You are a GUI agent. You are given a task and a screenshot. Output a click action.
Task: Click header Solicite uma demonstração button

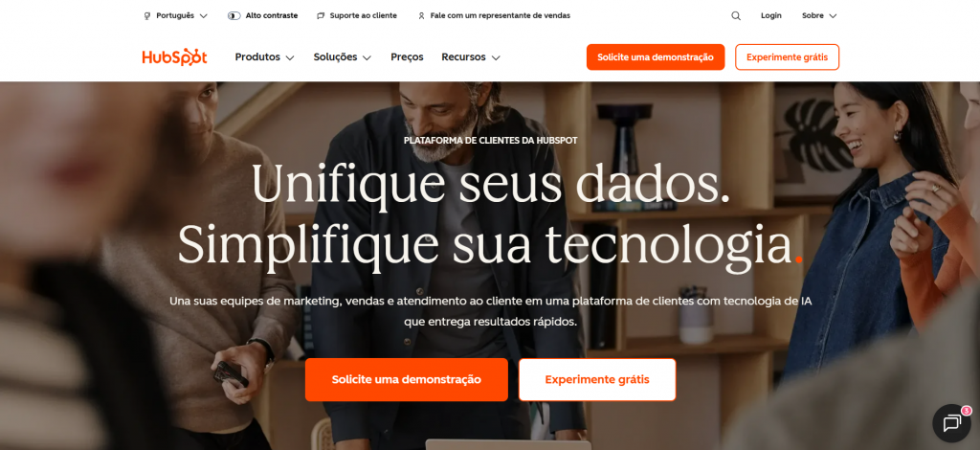pos(655,56)
